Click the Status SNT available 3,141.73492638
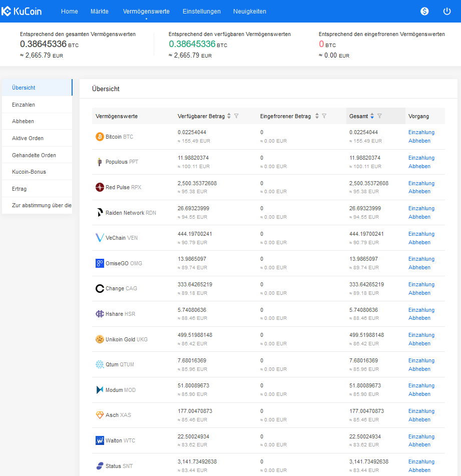Viewport: 461px width, 476px height. tap(197, 461)
